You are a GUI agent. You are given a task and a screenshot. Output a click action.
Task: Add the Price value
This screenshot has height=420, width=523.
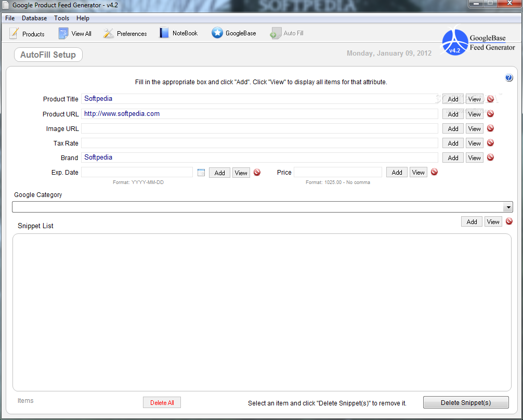(397, 173)
